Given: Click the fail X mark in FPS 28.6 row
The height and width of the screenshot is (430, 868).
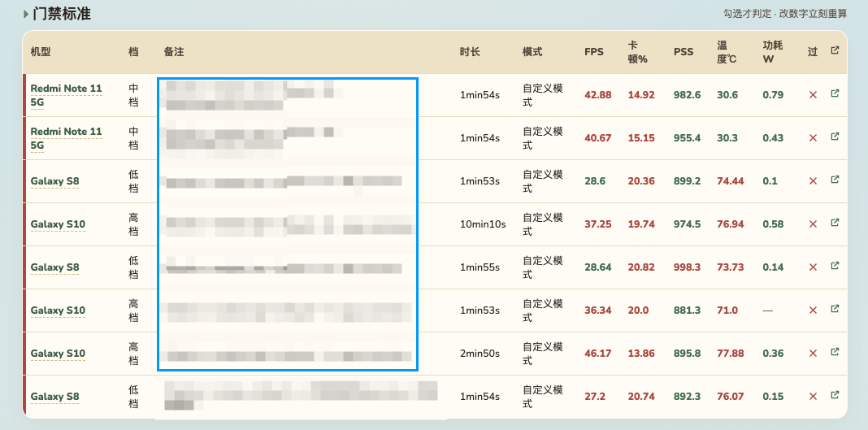Looking at the screenshot, I should (813, 181).
